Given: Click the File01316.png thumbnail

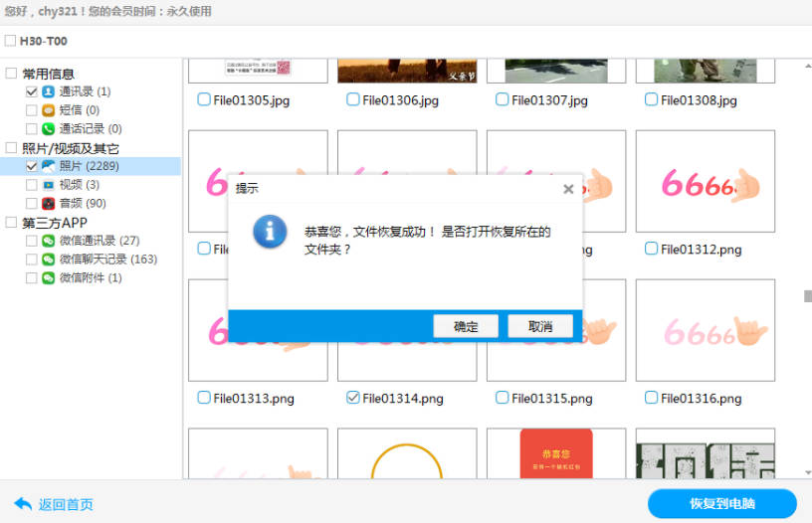Looking at the screenshot, I should [706, 330].
